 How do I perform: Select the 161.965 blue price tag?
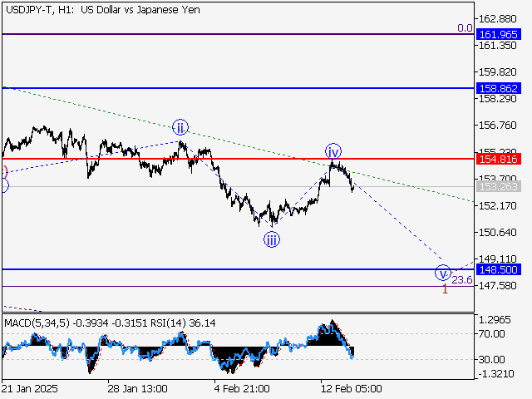click(499, 34)
